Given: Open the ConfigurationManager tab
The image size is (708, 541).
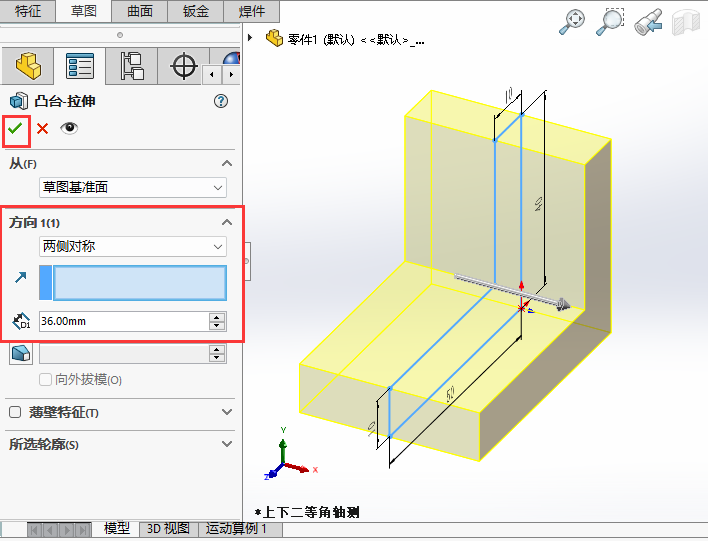Looking at the screenshot, I should 132,66.
